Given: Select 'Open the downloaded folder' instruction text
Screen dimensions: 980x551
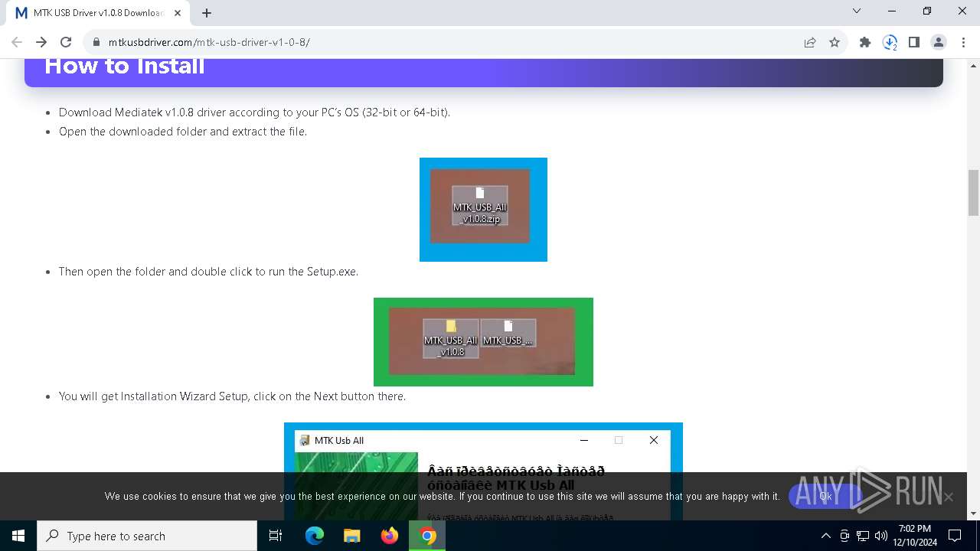Looking at the screenshot, I should tap(183, 132).
